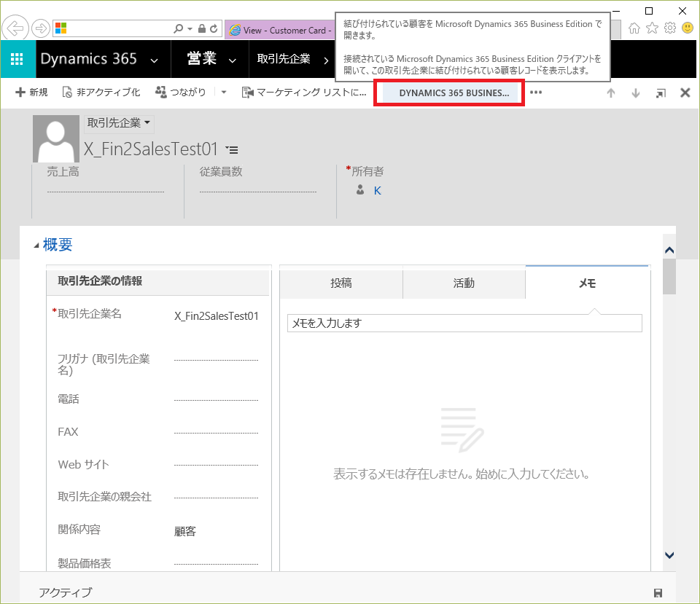Click the Dynamics 365 home title
The width and height of the screenshot is (700, 604).
(88, 58)
